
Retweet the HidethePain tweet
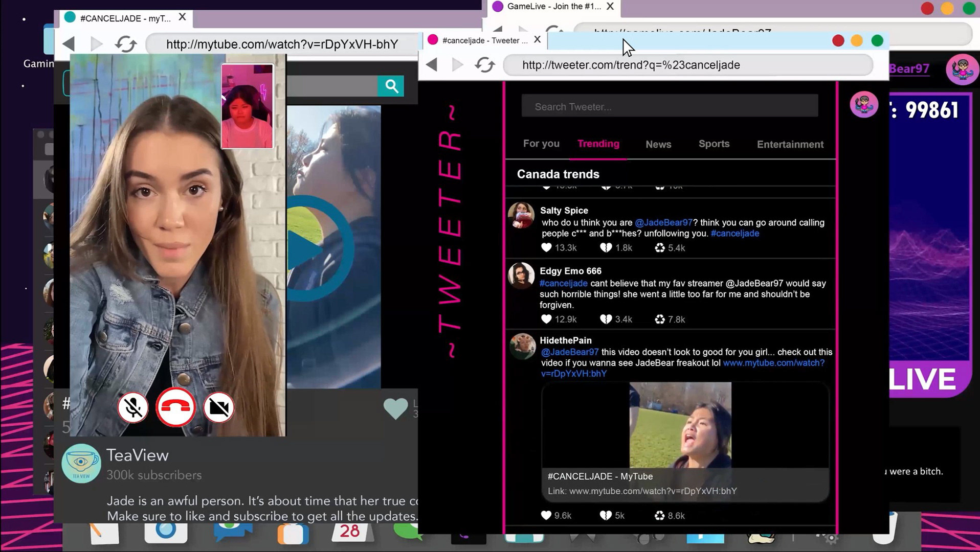click(660, 515)
